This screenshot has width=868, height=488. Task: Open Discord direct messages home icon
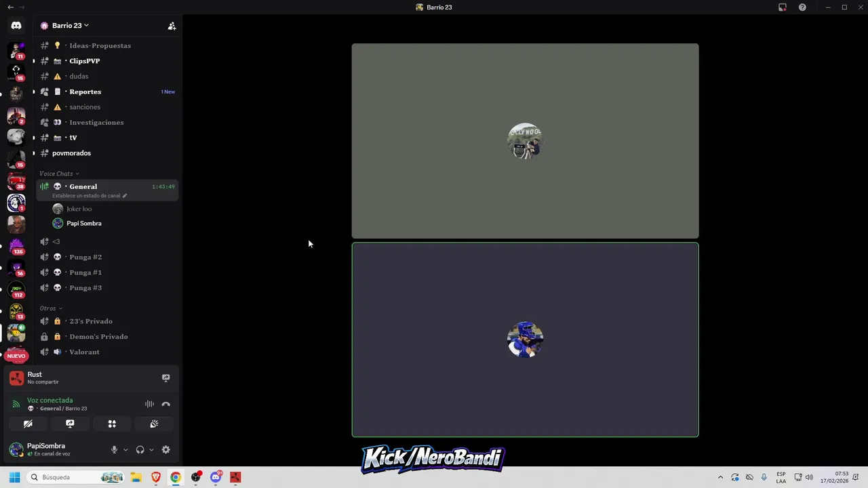click(x=16, y=25)
